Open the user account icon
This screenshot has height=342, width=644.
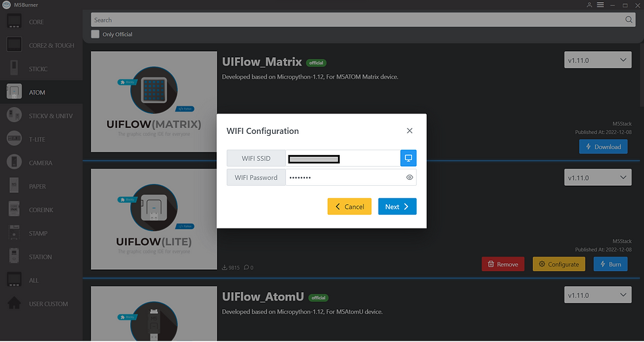pos(589,5)
